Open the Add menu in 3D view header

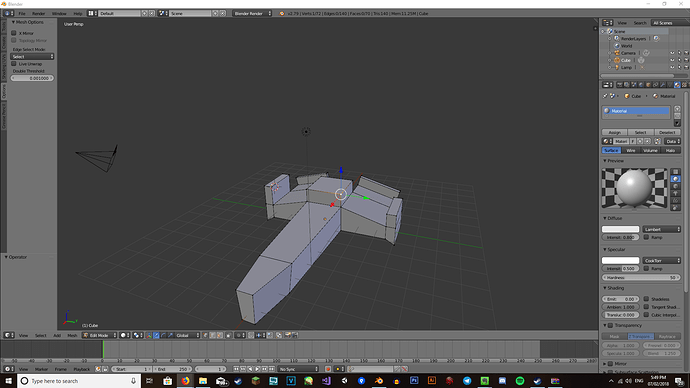(57, 336)
